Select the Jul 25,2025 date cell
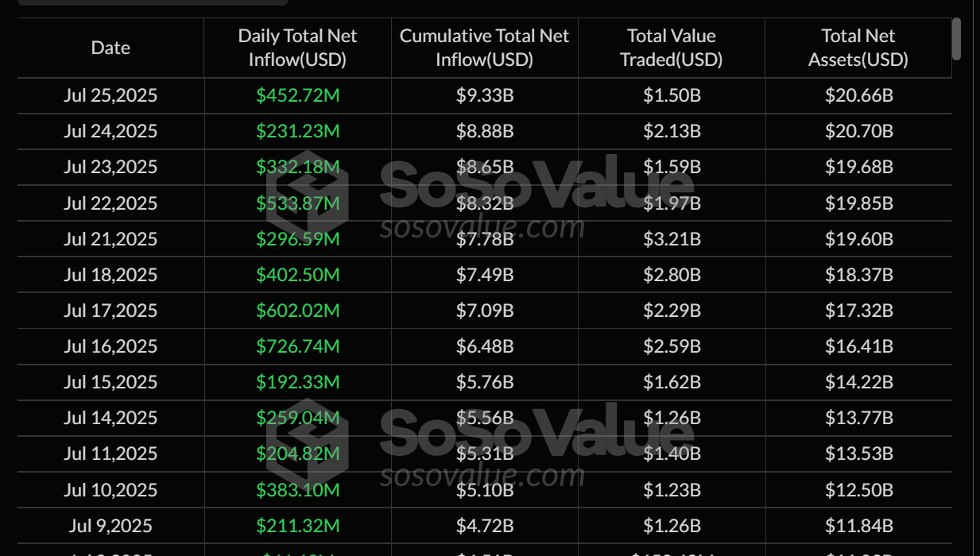The image size is (980, 556). click(110, 96)
